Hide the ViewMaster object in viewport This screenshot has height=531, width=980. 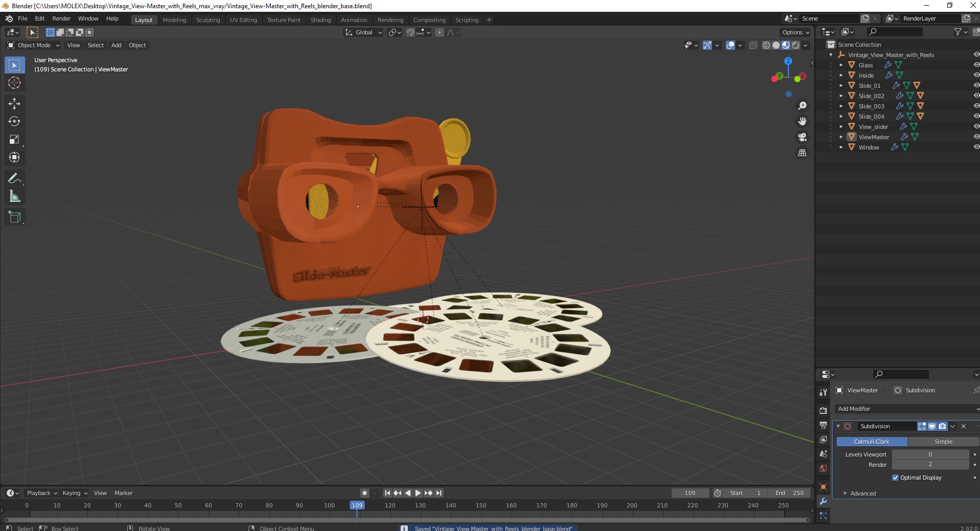(976, 137)
